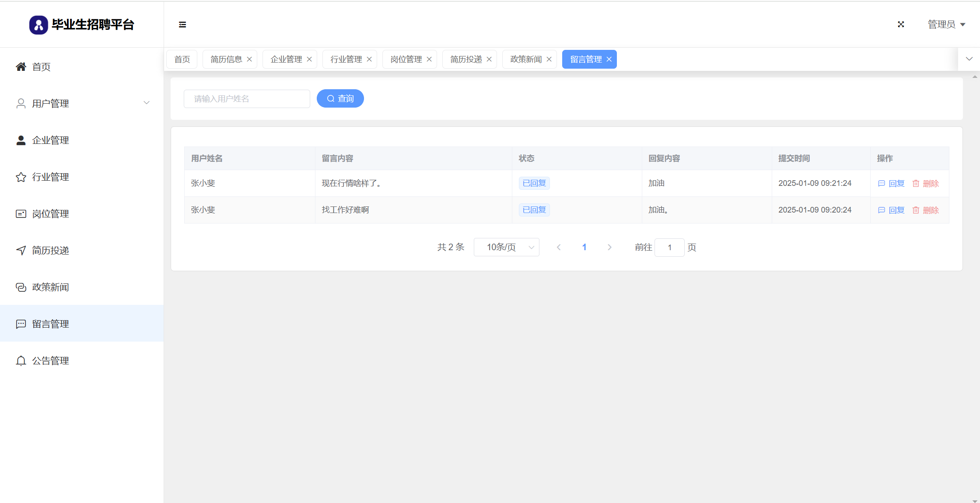
Task: Click the 岗位管理 card icon in sidebar
Action: (x=21, y=214)
